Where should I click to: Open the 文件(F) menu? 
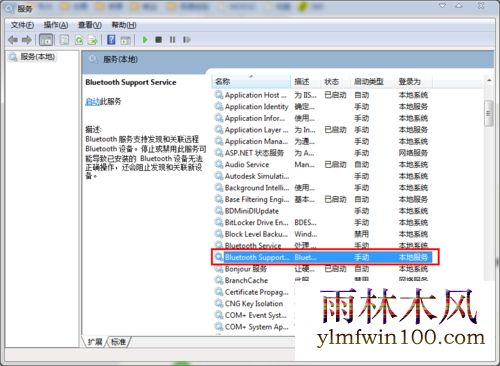click(22, 25)
